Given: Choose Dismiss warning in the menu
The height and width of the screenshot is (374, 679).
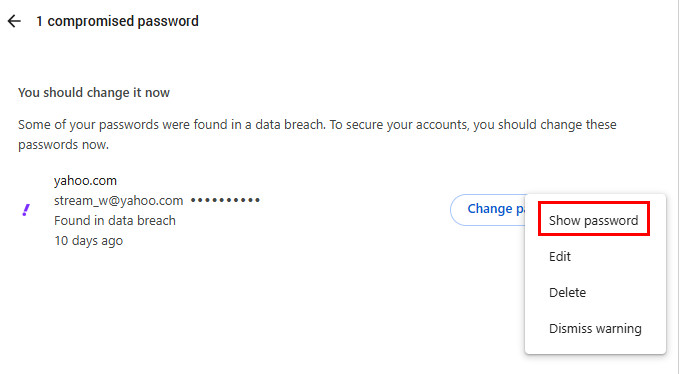Looking at the screenshot, I should [595, 329].
